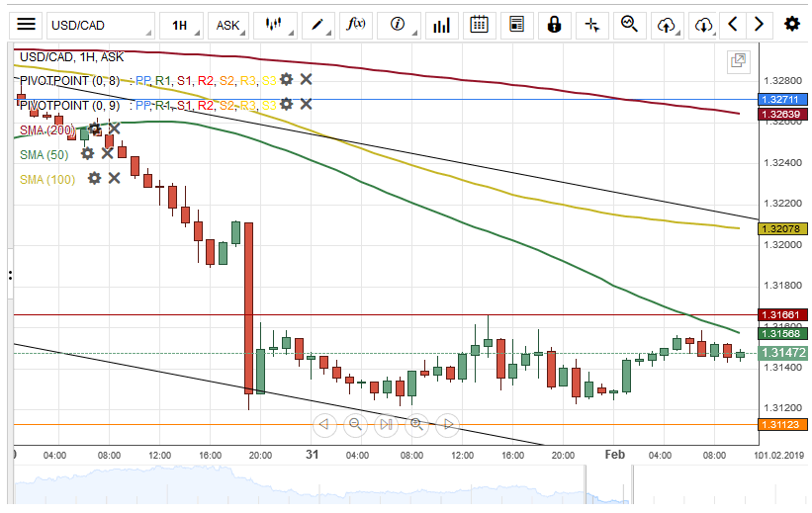Open settings for SMA (100)
Image resolution: width=812 pixels, height=513 pixels.
click(94, 179)
